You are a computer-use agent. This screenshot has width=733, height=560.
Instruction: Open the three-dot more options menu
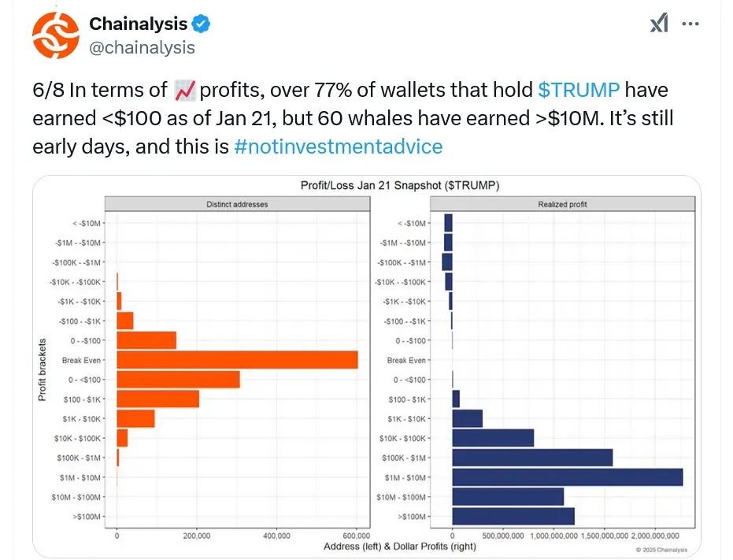(x=690, y=24)
